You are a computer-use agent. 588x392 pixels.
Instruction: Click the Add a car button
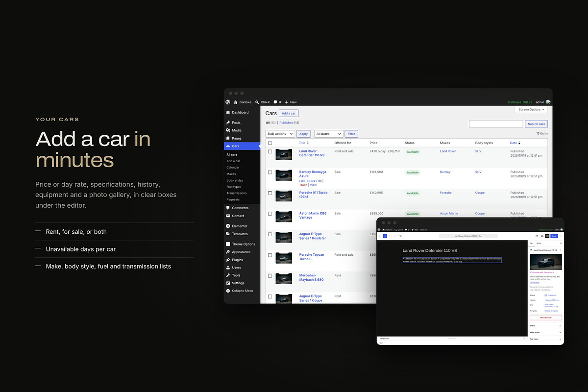click(289, 113)
